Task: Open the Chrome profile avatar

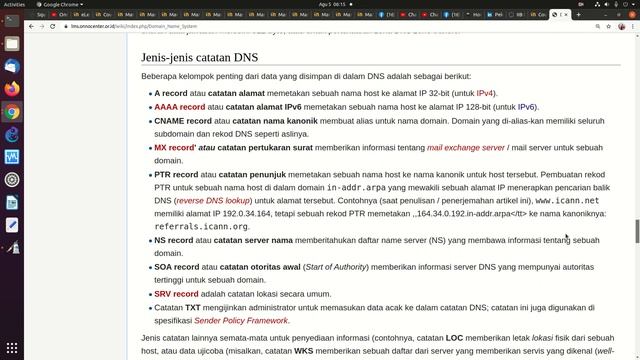Action: point(622,26)
